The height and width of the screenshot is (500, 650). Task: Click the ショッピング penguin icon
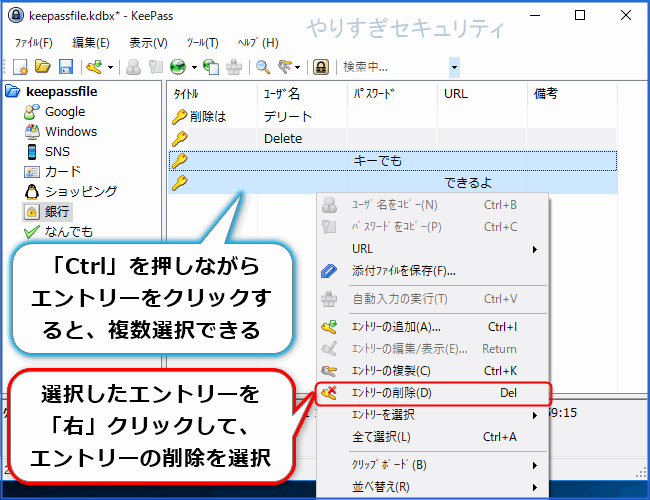[32, 192]
